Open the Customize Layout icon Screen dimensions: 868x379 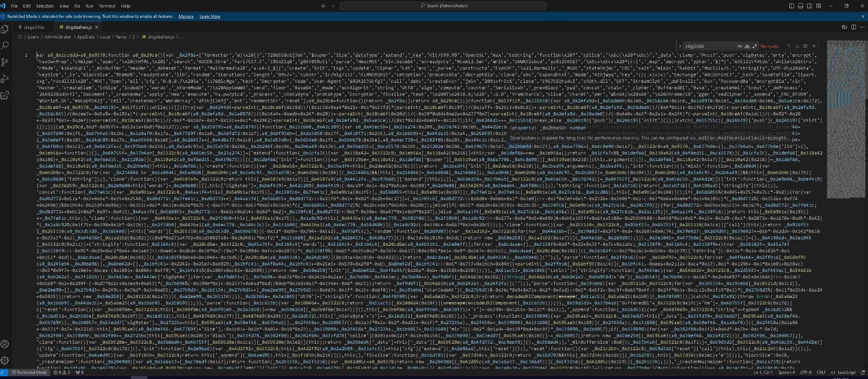click(819, 6)
